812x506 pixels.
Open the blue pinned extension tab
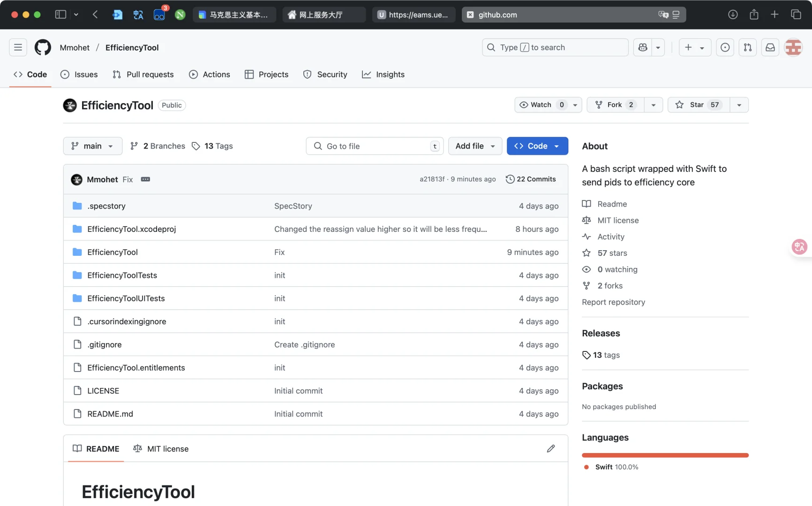pos(117,15)
